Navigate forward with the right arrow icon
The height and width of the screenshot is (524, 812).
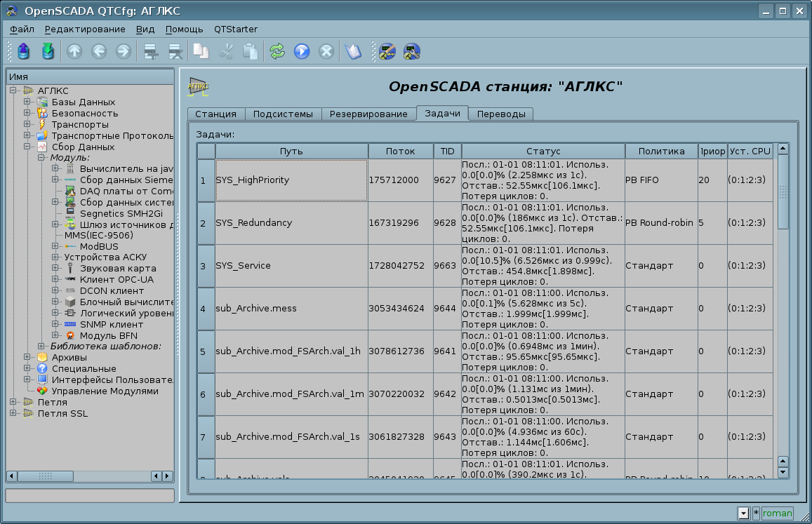(124, 51)
